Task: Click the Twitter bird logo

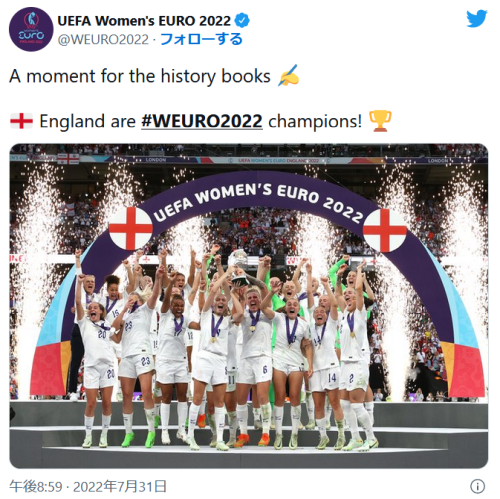Action: (x=477, y=19)
